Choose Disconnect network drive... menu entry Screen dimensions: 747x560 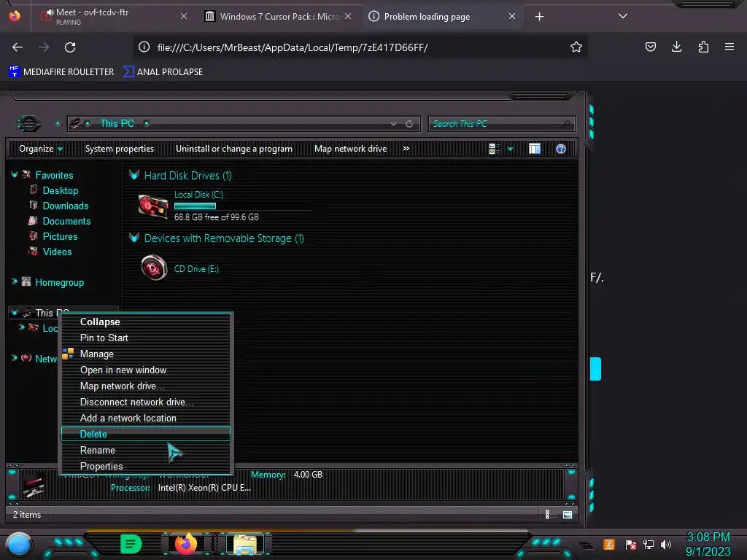[146, 402]
